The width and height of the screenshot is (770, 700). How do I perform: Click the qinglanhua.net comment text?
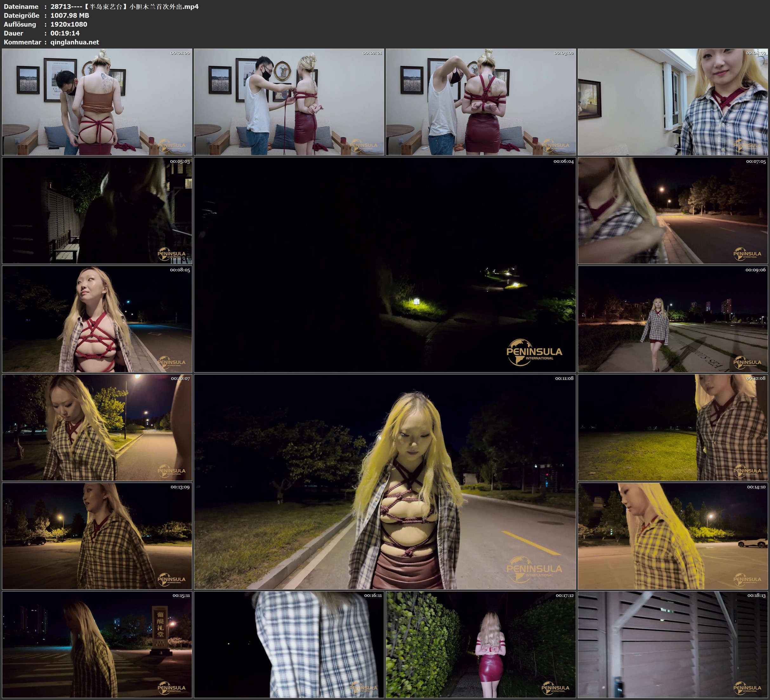point(75,42)
